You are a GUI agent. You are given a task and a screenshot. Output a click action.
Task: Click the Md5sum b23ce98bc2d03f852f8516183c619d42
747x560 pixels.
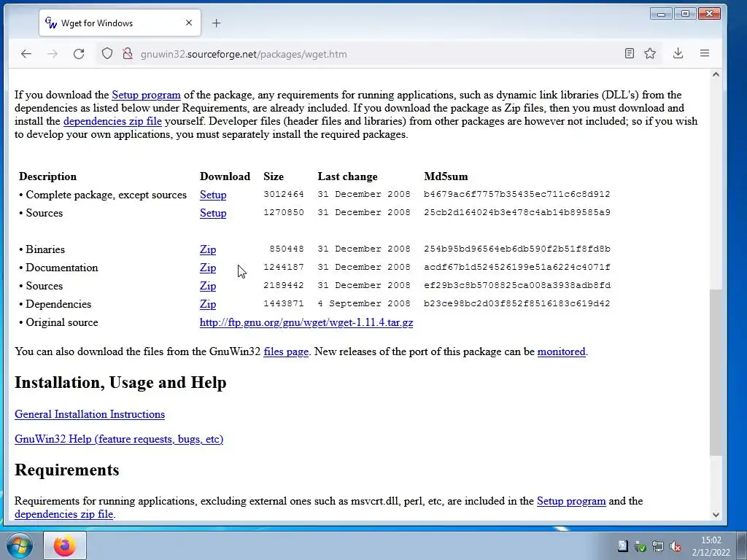517,303
